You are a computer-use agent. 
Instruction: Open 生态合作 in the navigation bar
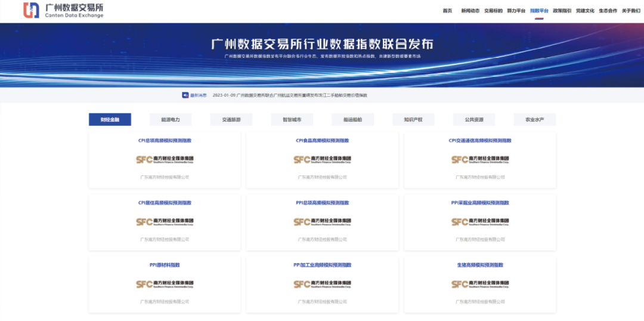tap(608, 11)
